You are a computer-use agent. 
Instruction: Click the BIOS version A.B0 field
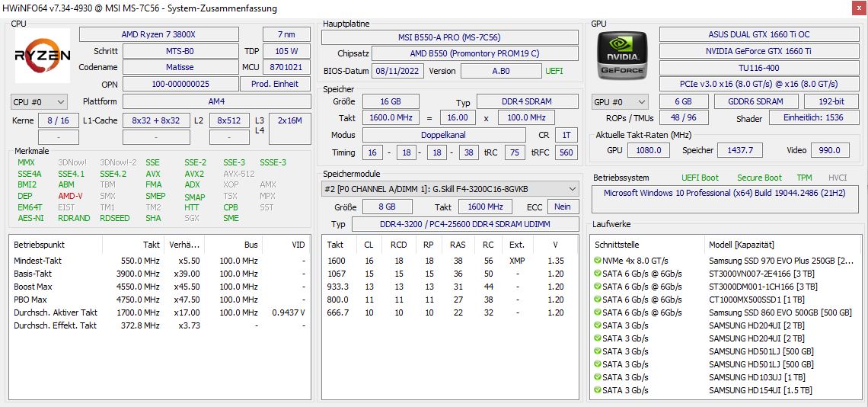501,71
